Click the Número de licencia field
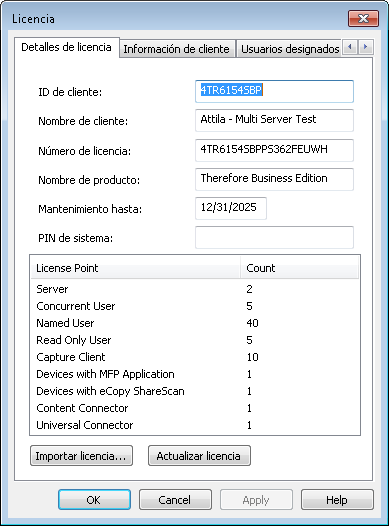This screenshot has width=389, height=526. point(274,150)
